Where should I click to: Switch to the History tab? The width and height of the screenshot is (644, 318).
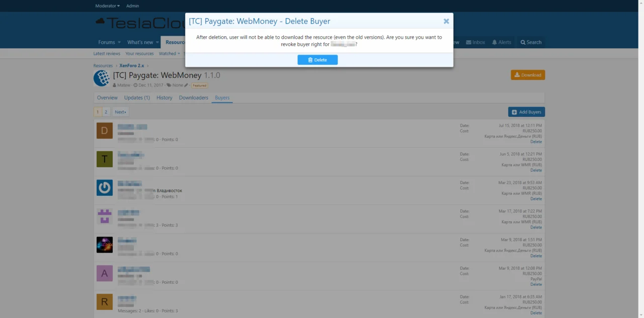(165, 98)
